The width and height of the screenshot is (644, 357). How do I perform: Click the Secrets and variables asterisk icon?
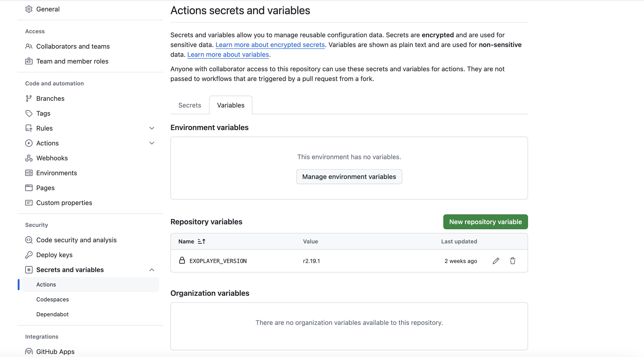click(x=29, y=270)
